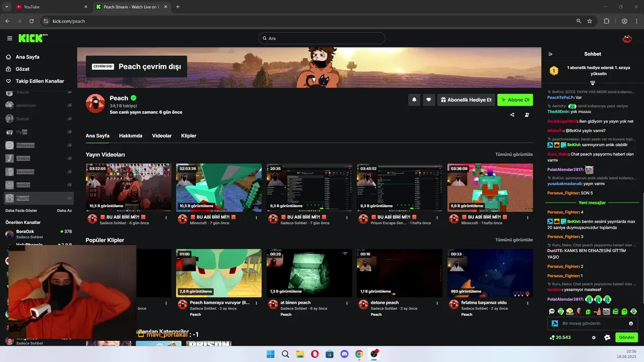644x362 pixels.
Task: Select the channel Ana Sayfa tab
Action: 98,136
